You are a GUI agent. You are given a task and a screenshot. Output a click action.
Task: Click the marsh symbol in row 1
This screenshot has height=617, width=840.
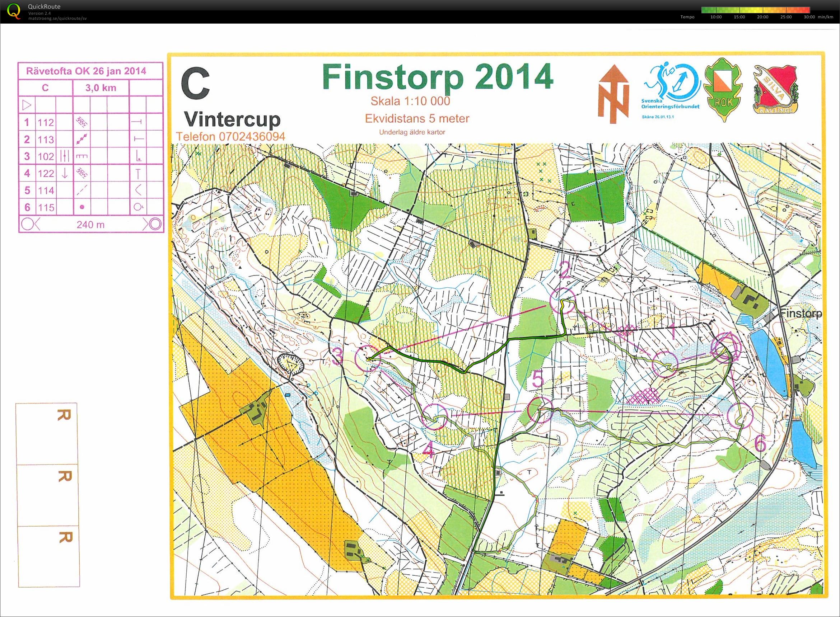(x=81, y=122)
